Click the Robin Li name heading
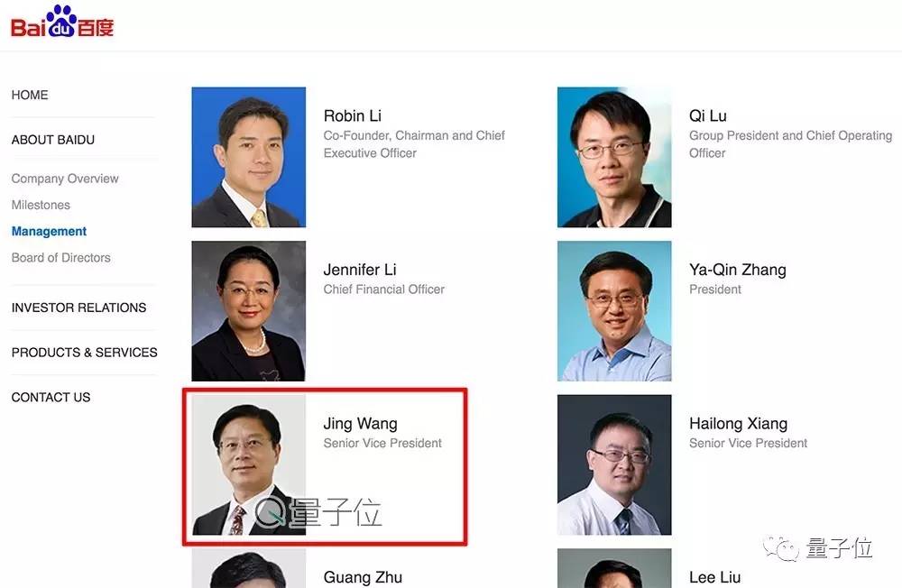This screenshot has width=902, height=588. tap(353, 115)
